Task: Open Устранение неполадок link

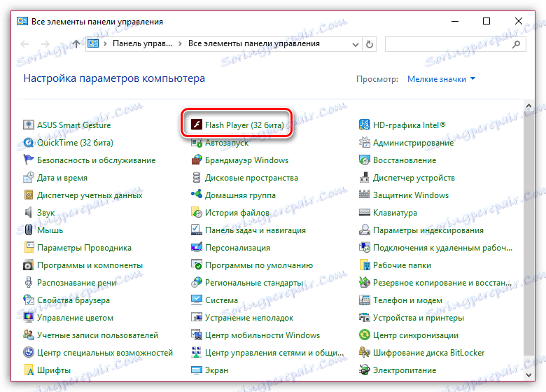Action: coord(249,318)
